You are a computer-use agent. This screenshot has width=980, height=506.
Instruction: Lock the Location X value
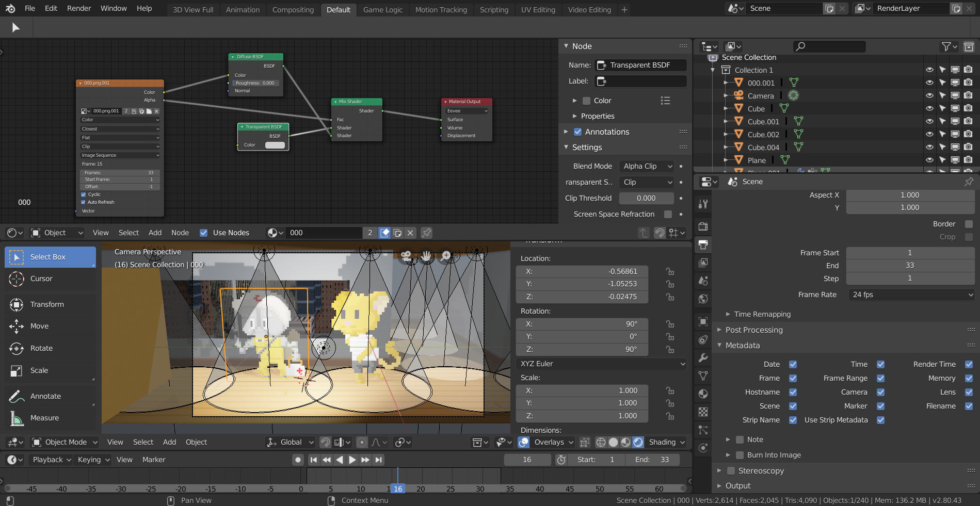coord(670,271)
